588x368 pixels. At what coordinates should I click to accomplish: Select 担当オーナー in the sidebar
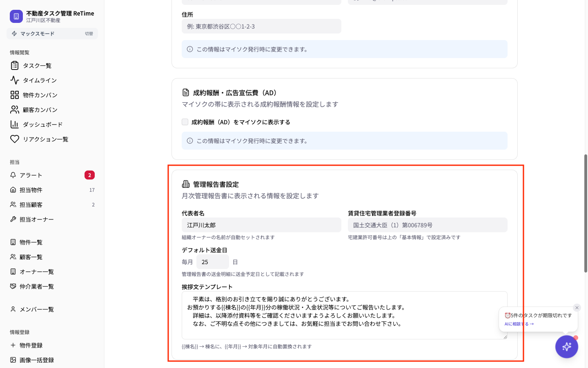tap(52, 219)
